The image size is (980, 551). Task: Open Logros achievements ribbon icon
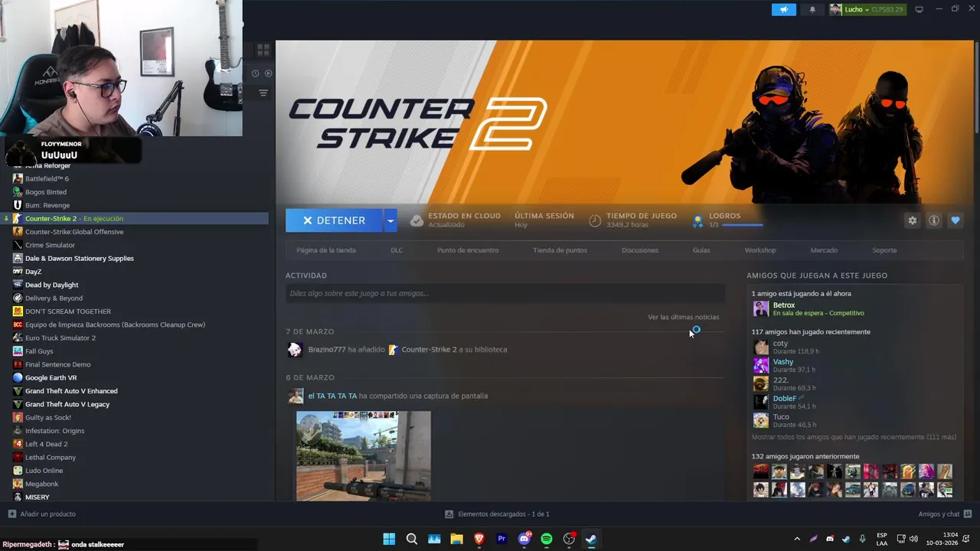click(697, 220)
